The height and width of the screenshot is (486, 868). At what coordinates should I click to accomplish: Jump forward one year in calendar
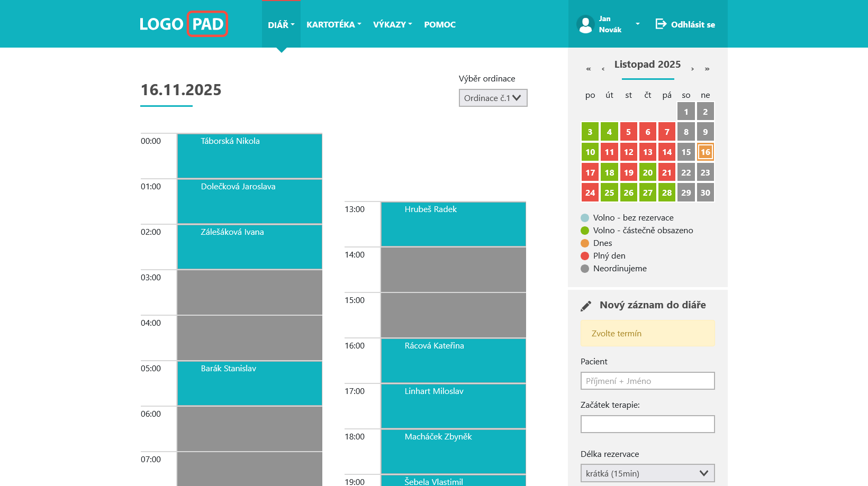click(707, 69)
